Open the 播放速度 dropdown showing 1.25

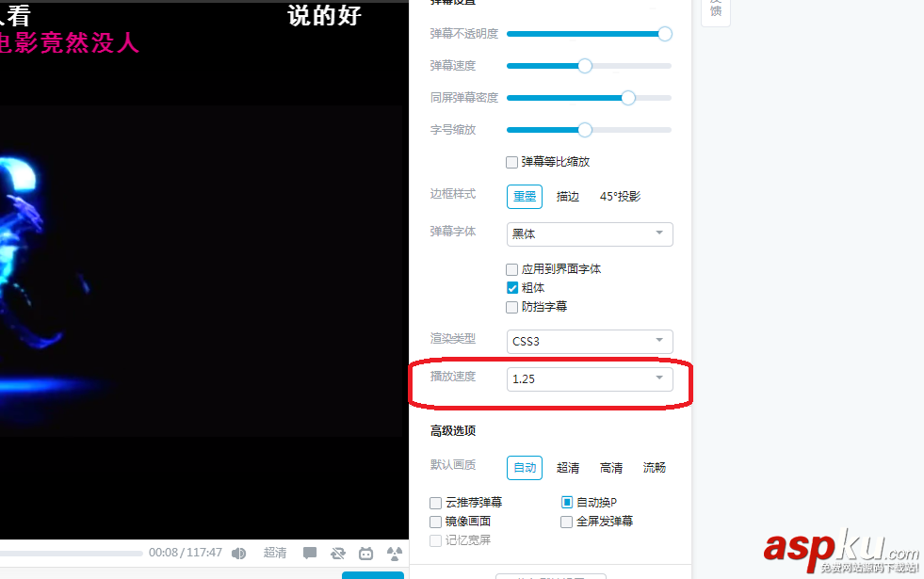pyautogui.click(x=589, y=378)
